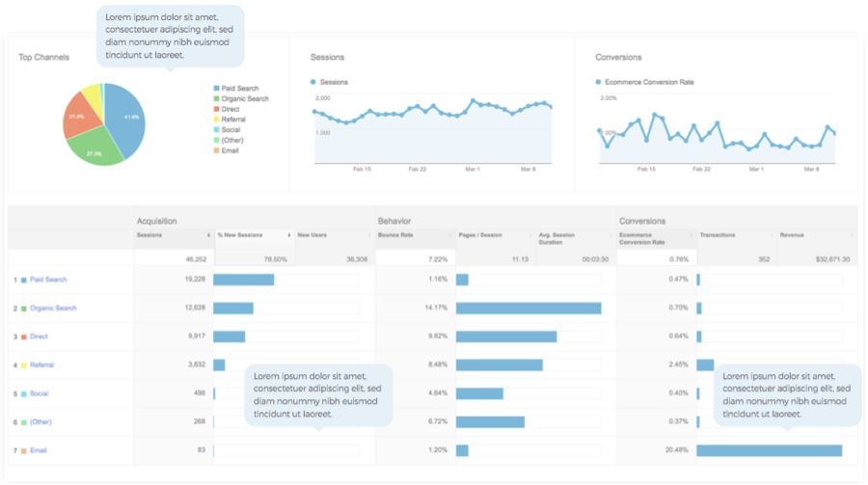The image size is (868, 485).
Task: Open the Organic Search channel link
Action: (53, 308)
